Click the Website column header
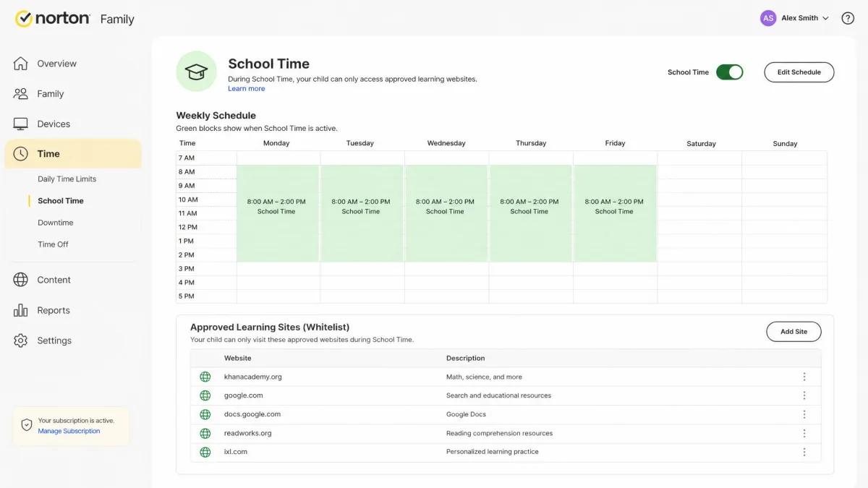The width and height of the screenshot is (868, 488). [x=238, y=358]
